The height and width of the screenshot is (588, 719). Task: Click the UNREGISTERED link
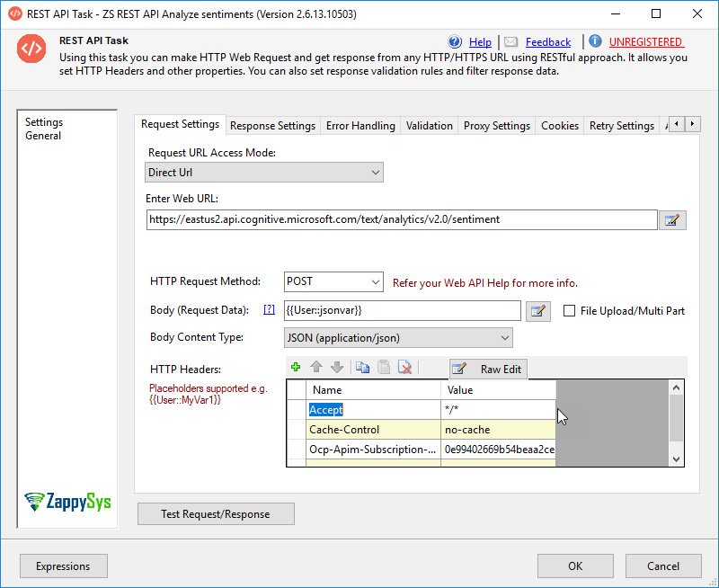pos(646,42)
